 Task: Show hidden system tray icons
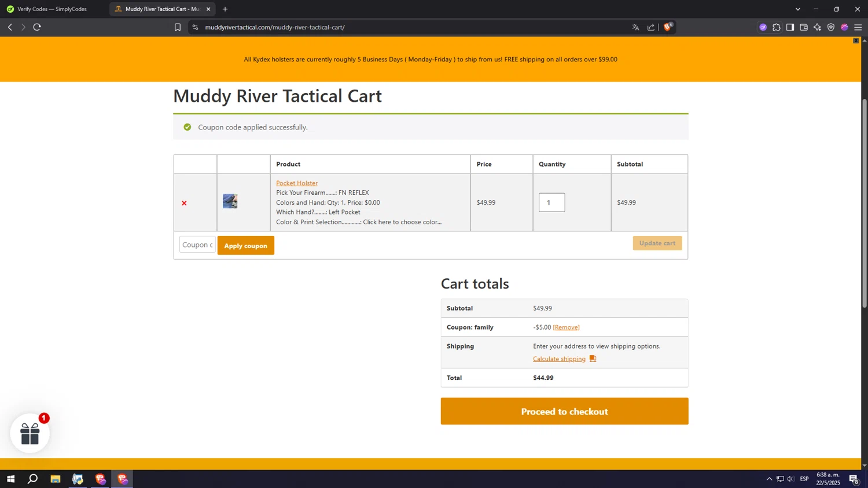click(x=769, y=479)
